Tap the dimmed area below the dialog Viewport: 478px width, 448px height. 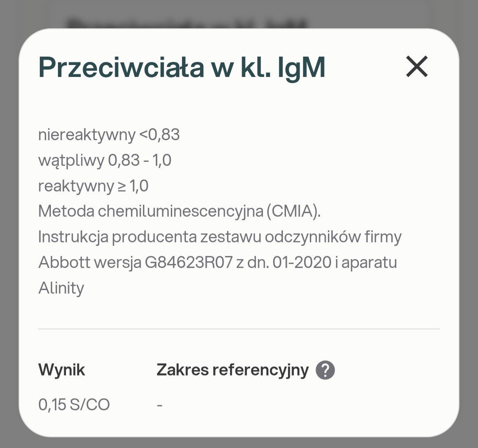(x=239, y=443)
